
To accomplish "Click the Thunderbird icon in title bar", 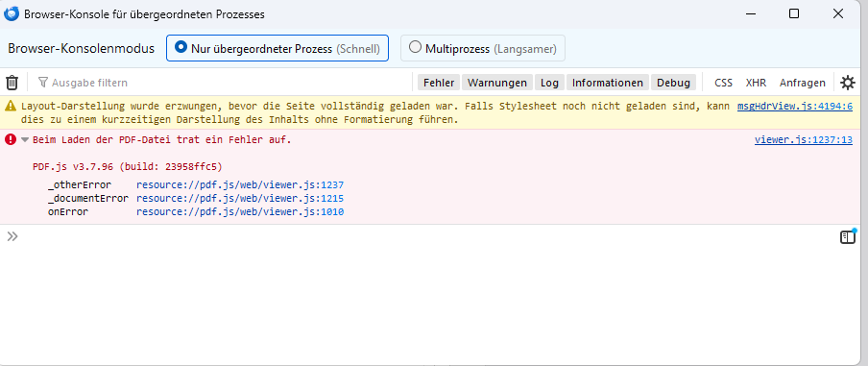I will pyautogui.click(x=12, y=13).
